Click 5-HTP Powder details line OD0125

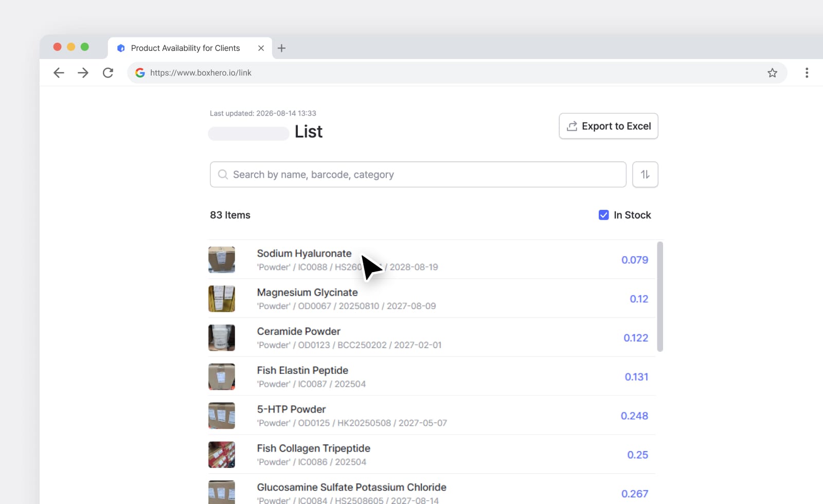coord(352,423)
